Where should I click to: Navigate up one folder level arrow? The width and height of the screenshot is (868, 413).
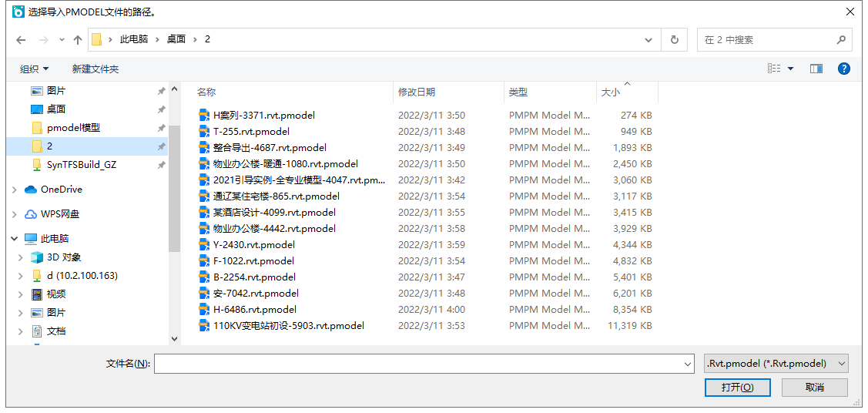[78, 40]
